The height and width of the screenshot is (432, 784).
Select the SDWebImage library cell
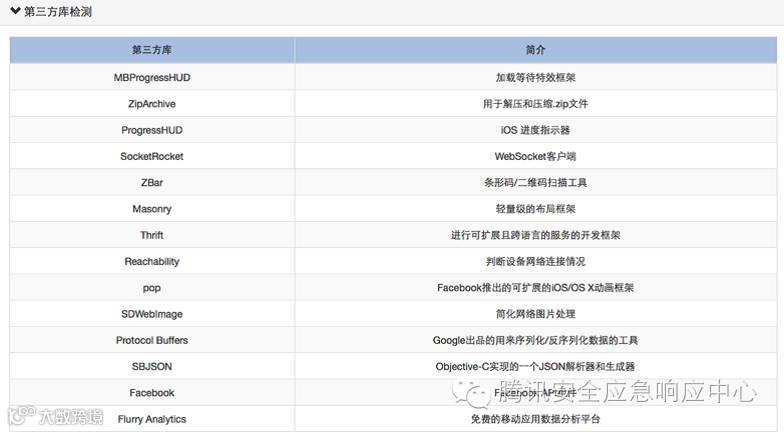[x=152, y=314]
